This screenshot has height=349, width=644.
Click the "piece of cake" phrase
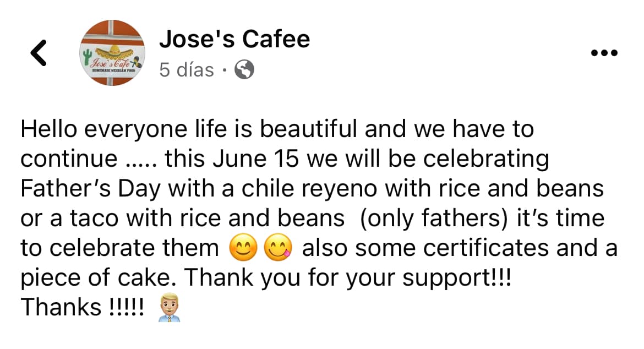(x=95, y=278)
